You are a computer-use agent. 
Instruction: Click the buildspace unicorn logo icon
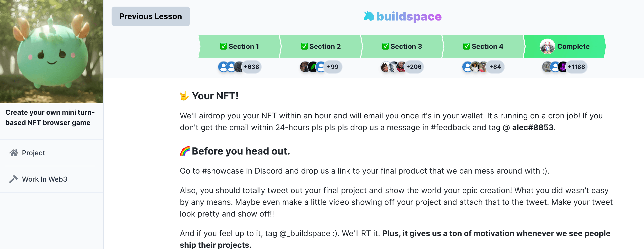tap(368, 16)
